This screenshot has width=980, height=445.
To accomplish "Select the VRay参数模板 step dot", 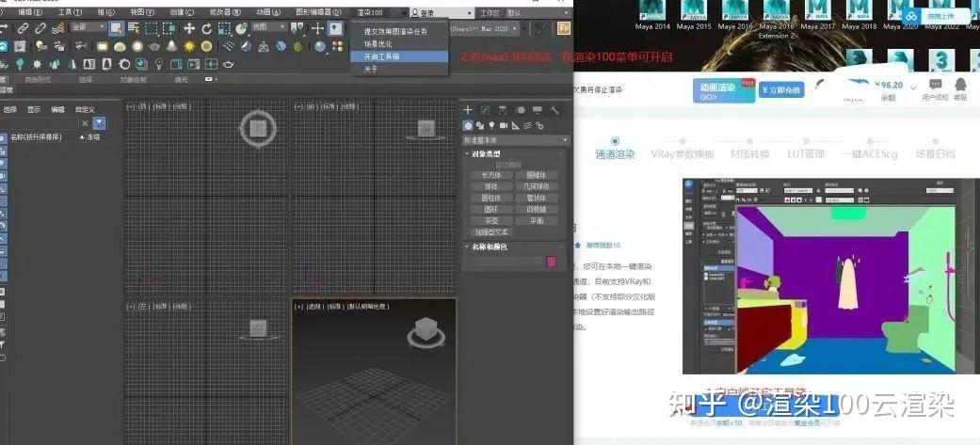I will click(683, 141).
